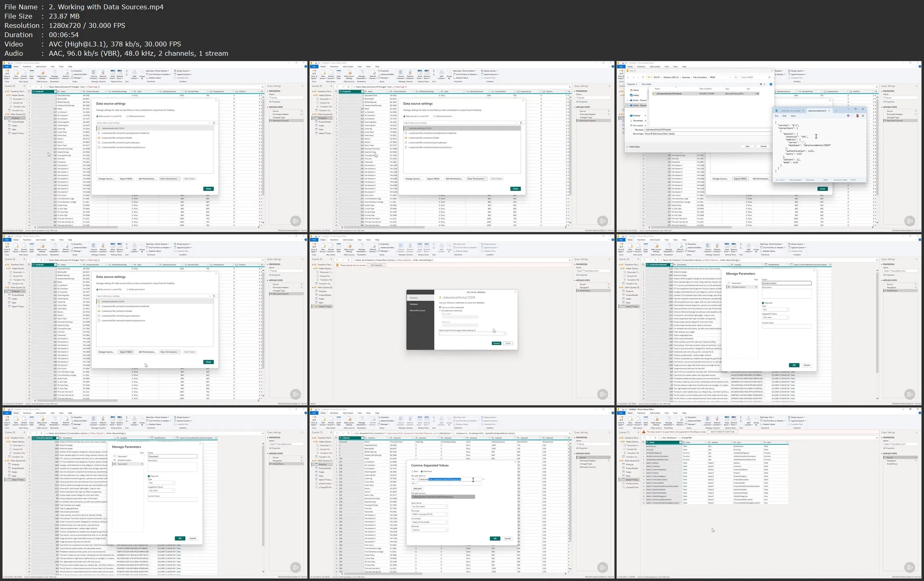Add a new Notepad tab with plus
Screen dimensions: 924x581
(836, 111)
